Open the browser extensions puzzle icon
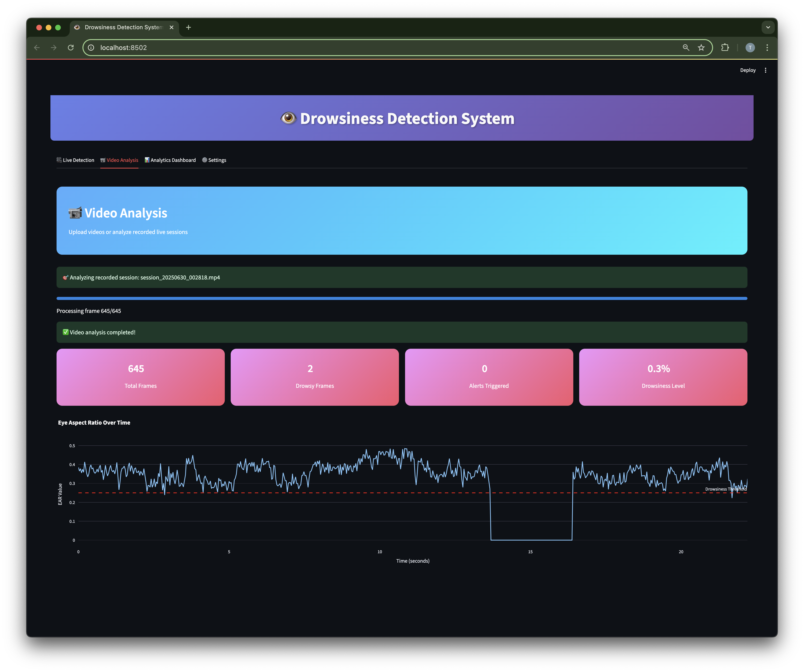Screen dimensions: 804x672 coord(725,48)
